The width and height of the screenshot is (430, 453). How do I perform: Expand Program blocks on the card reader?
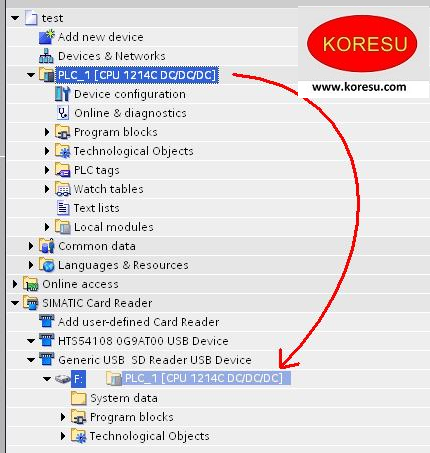tap(63, 417)
